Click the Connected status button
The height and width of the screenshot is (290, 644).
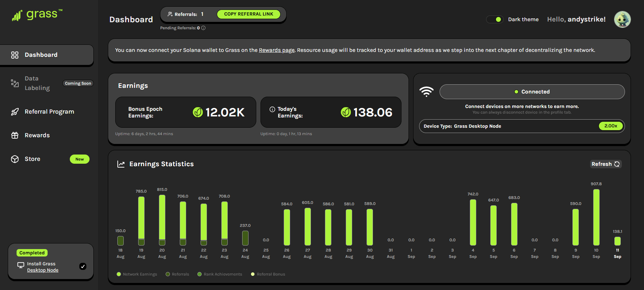pos(532,92)
